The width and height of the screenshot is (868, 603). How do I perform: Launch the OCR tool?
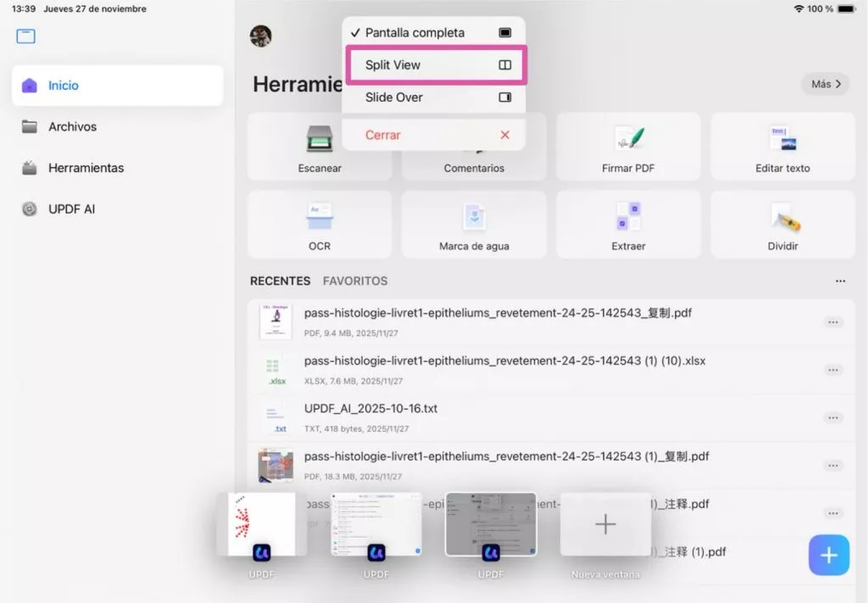320,225
